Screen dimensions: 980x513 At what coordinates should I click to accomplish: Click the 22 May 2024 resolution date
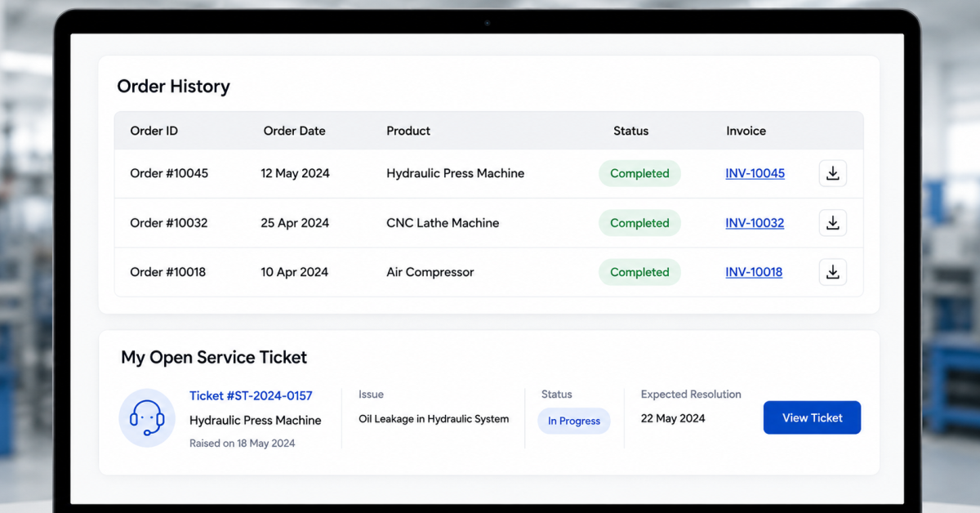point(673,418)
